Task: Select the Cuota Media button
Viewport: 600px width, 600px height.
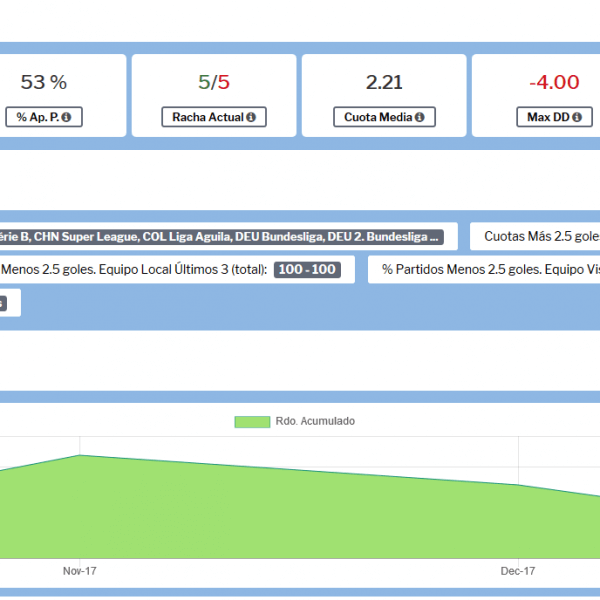Action: coord(385,117)
